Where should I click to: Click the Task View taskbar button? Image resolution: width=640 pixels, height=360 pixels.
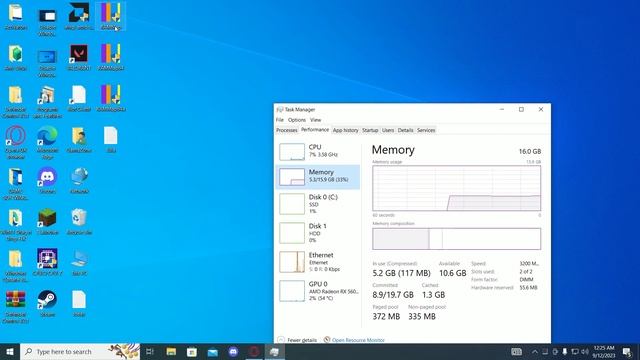(x=150, y=351)
